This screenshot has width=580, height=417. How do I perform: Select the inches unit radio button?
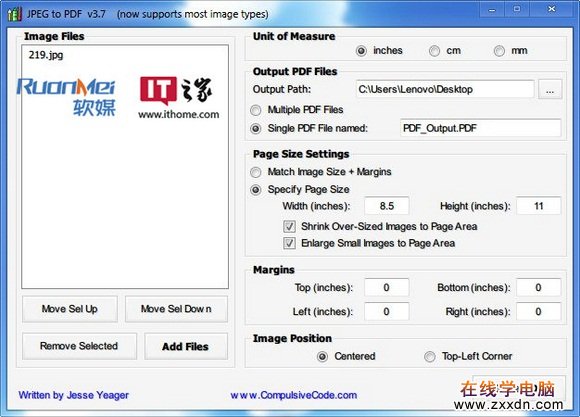pos(361,51)
